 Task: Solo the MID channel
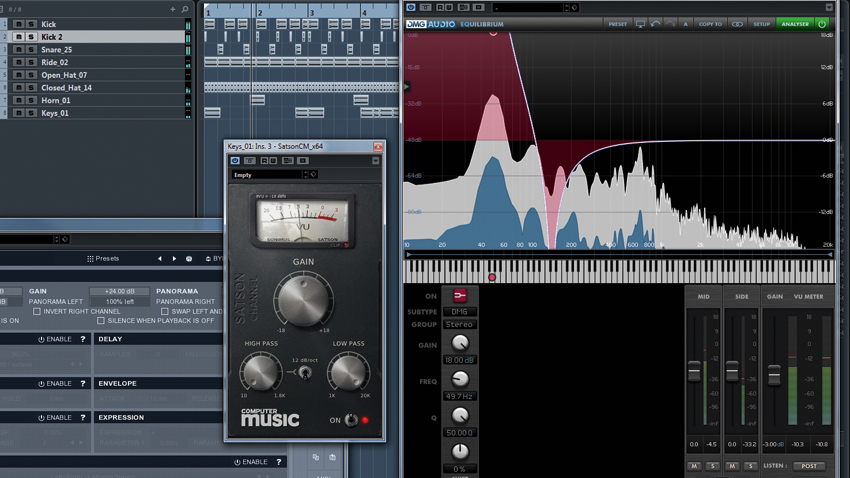pyautogui.click(x=712, y=466)
